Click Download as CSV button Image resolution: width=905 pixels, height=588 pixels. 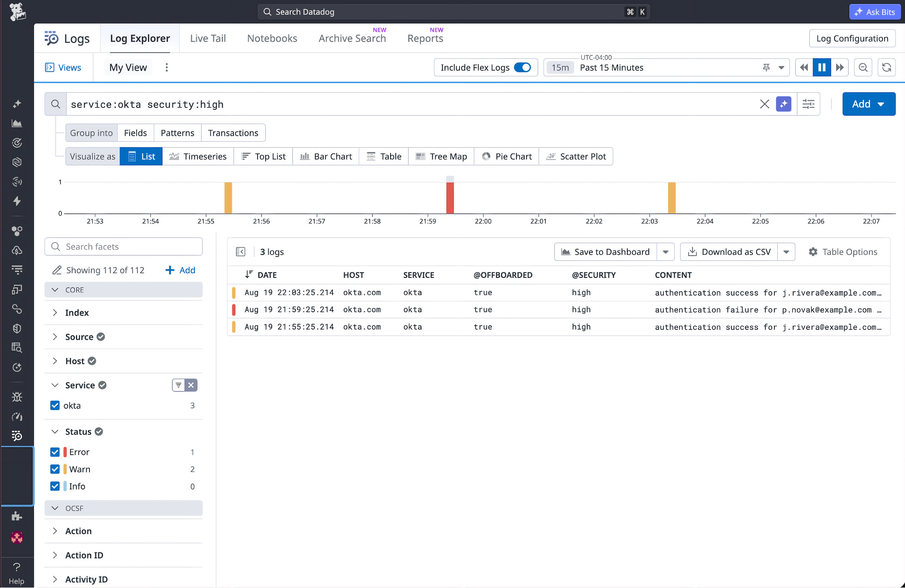tap(729, 252)
